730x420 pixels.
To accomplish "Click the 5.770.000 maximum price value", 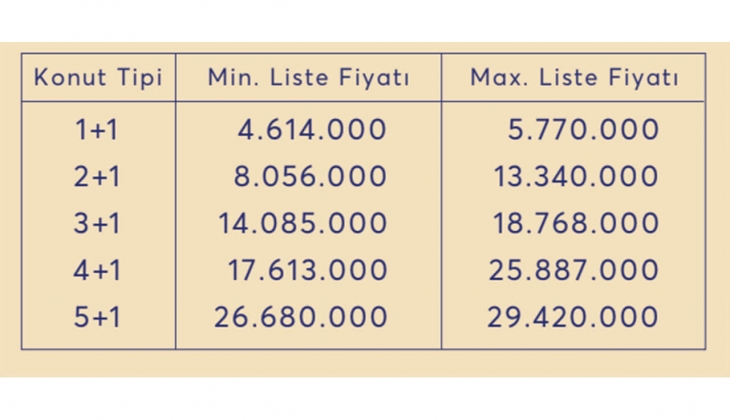I will 582,130.
